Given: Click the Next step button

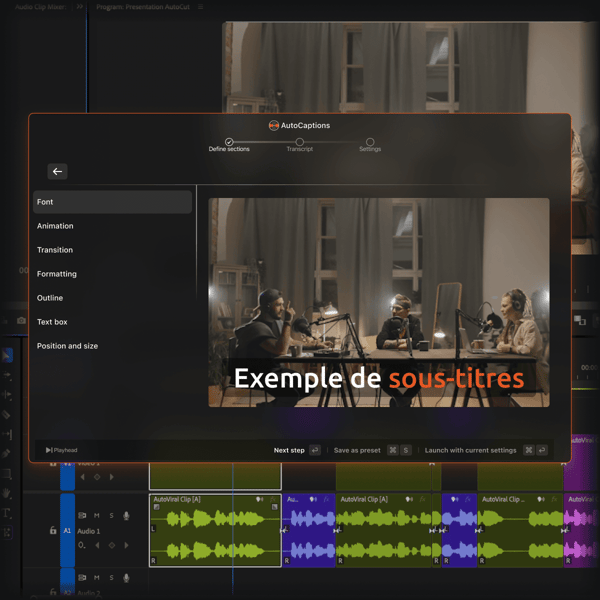Looking at the screenshot, I should click(289, 450).
